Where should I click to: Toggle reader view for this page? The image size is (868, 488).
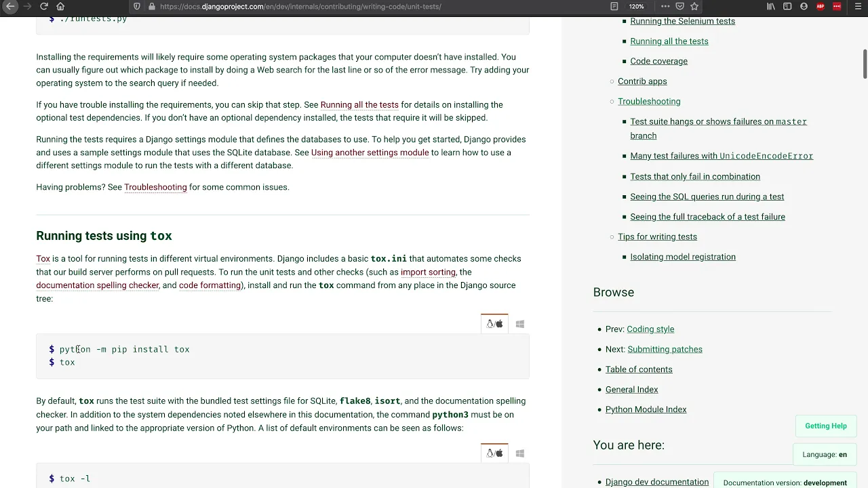pos(614,6)
